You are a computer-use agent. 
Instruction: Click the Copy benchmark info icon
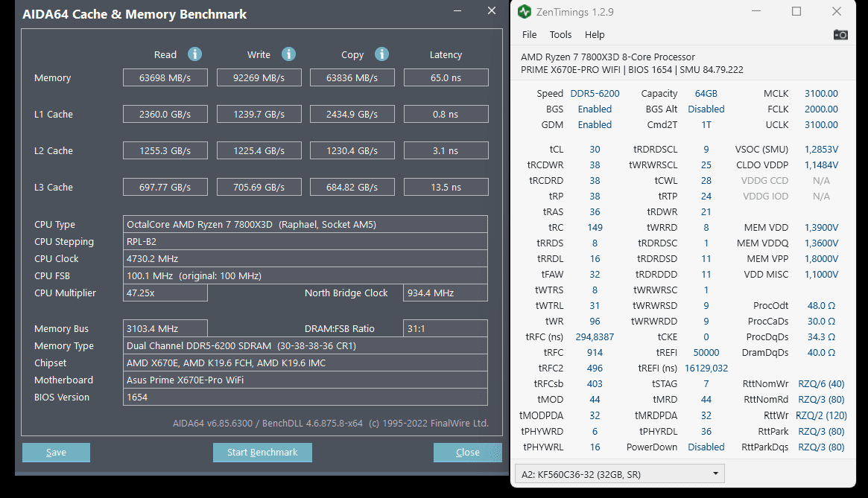(381, 54)
